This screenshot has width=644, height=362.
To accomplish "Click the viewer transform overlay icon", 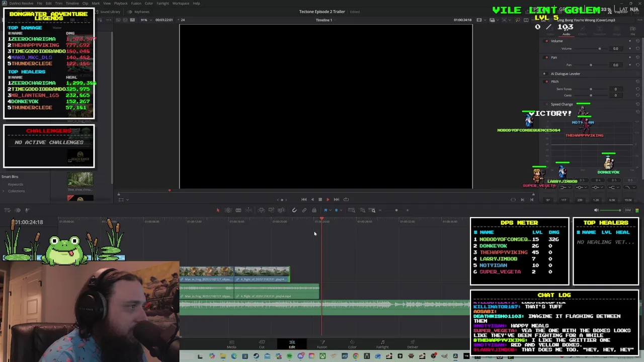I will [121, 200].
